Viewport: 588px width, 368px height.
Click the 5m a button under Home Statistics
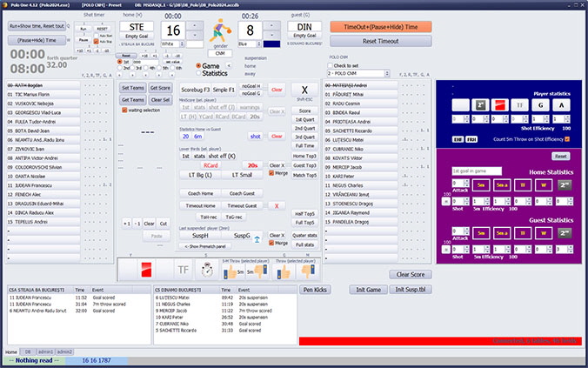(x=502, y=185)
